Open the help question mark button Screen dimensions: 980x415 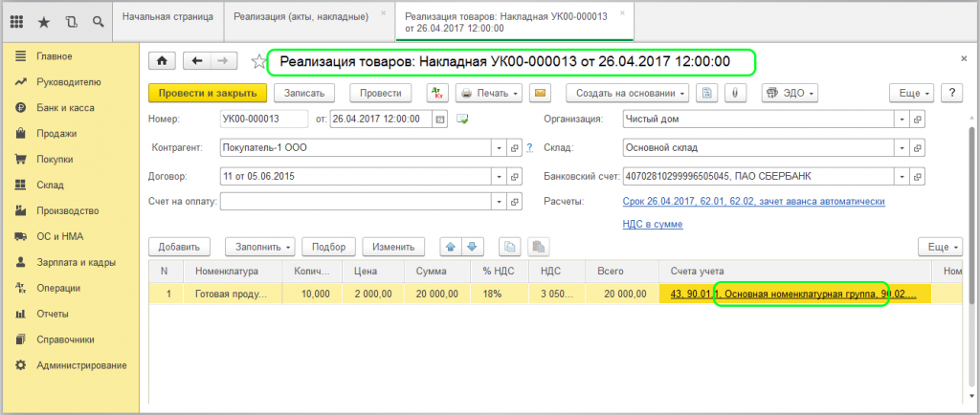[x=952, y=93]
